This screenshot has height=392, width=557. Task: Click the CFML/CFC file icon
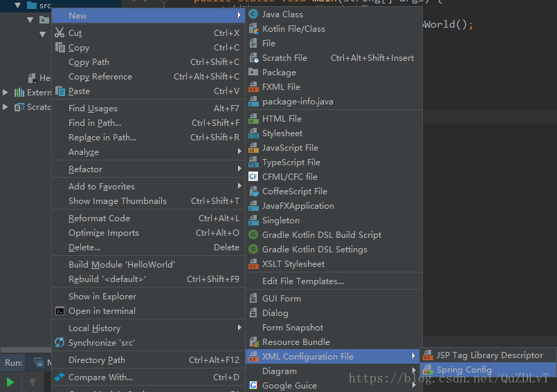coord(253,176)
